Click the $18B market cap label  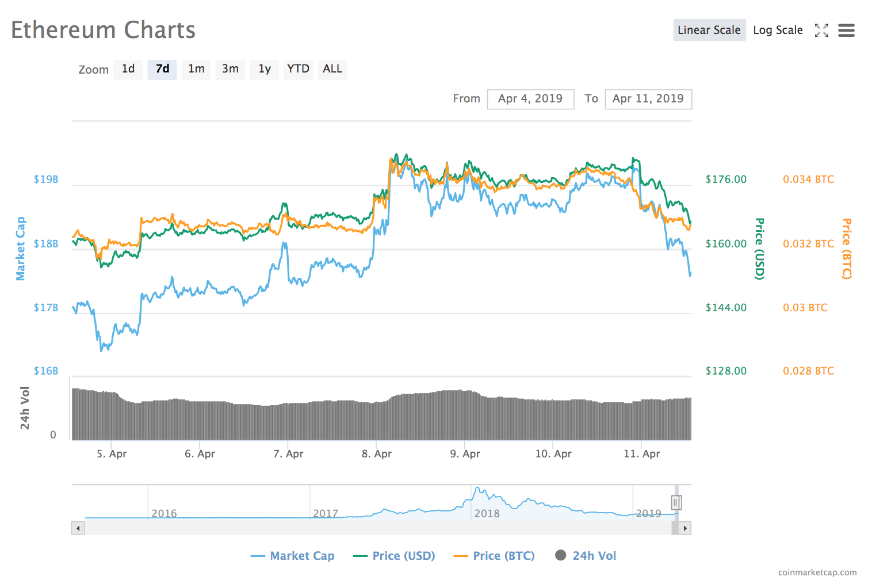point(46,244)
